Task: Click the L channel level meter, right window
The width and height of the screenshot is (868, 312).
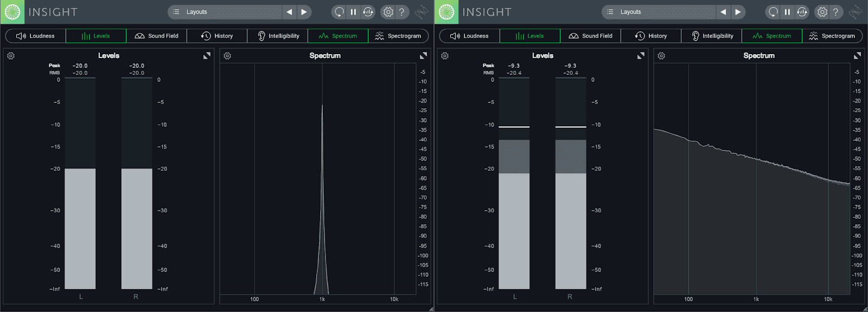Action: (514, 183)
